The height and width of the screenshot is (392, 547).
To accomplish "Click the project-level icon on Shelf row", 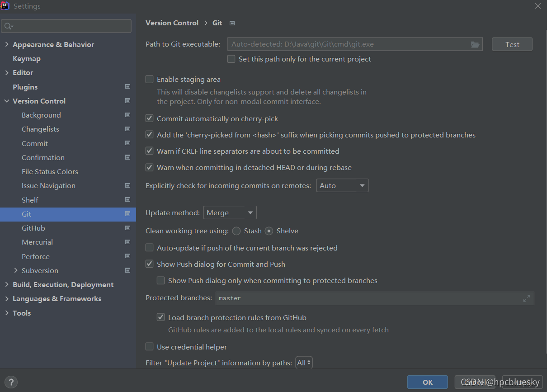I will click(127, 199).
